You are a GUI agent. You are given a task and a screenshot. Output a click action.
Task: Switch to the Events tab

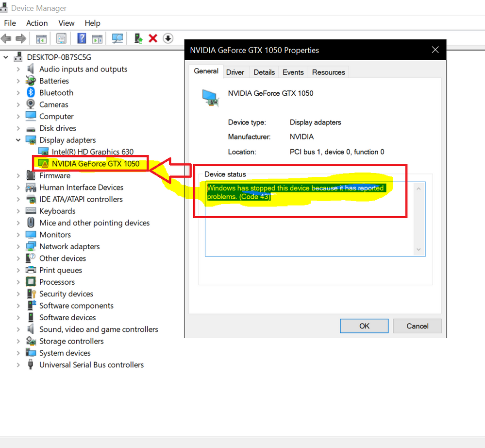[293, 72]
